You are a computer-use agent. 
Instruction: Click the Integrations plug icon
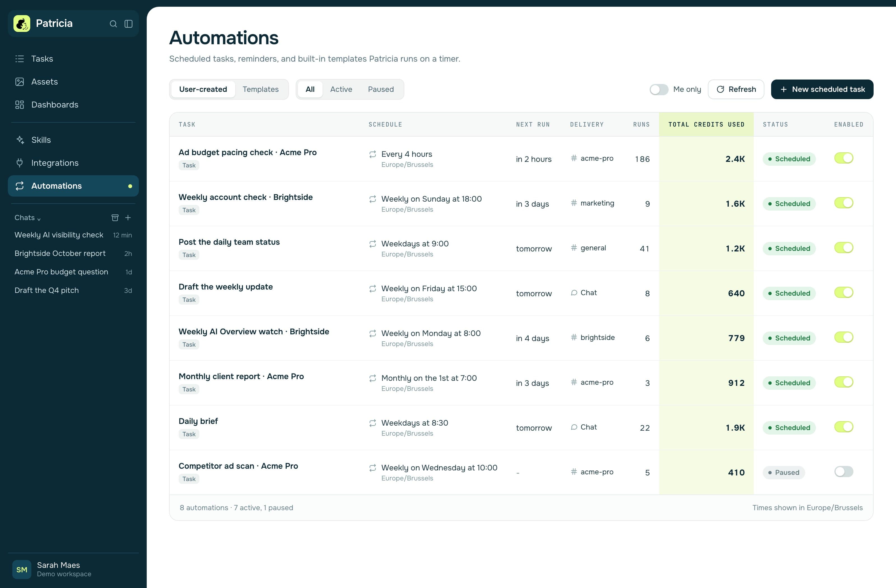pos(20,163)
